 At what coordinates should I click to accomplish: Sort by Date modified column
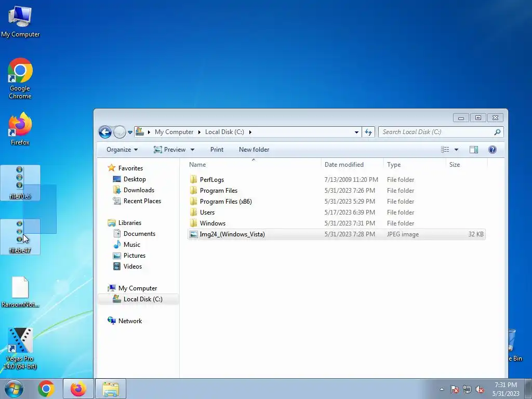tap(352, 165)
